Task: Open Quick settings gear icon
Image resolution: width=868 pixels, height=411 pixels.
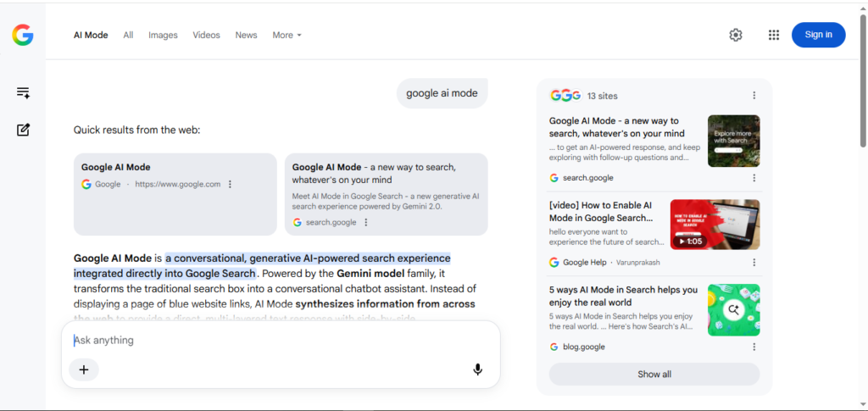Action: (x=735, y=35)
